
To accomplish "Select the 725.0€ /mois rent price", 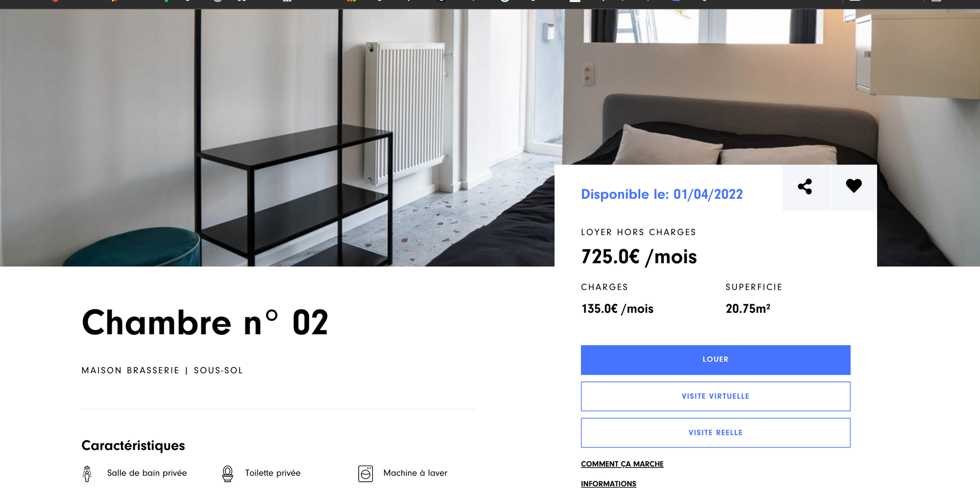I will 638,257.
